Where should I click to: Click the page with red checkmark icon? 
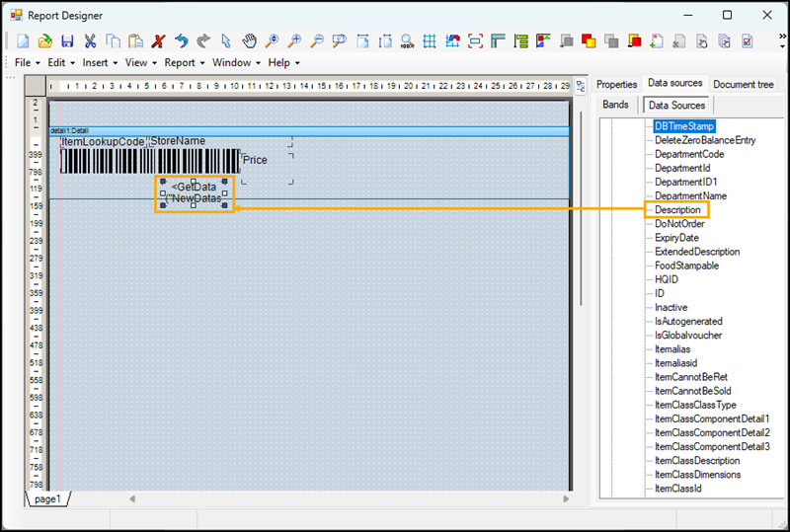[x=748, y=41]
